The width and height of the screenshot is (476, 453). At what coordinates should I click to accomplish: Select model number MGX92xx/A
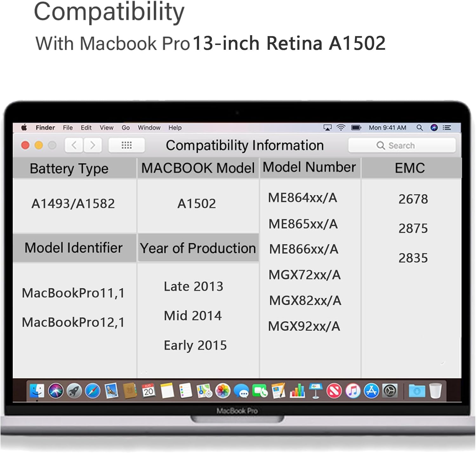(304, 326)
